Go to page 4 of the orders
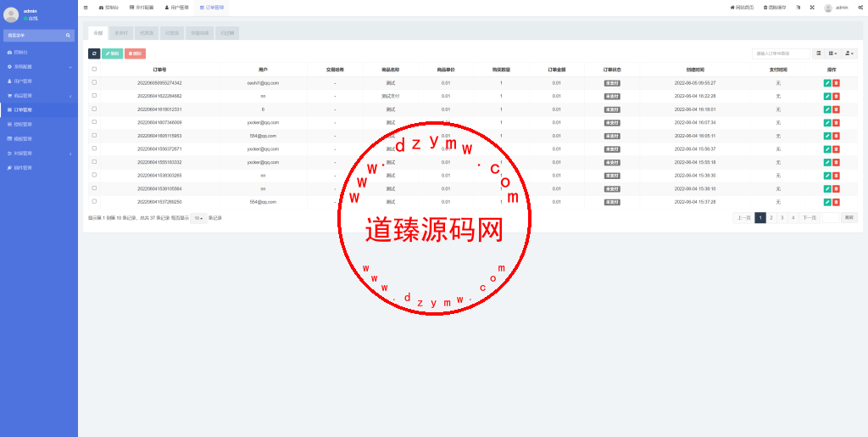868x437 pixels. (x=793, y=218)
